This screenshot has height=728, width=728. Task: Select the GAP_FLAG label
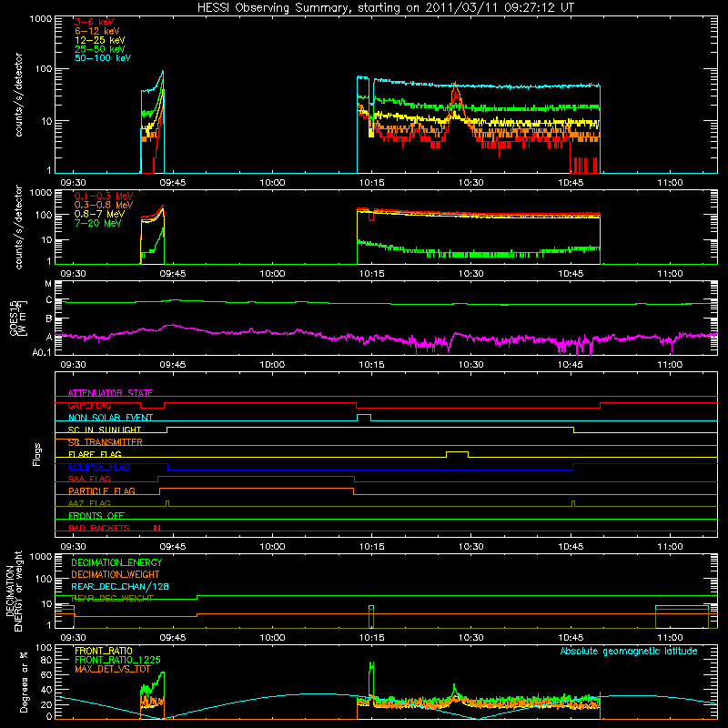pos(89,405)
